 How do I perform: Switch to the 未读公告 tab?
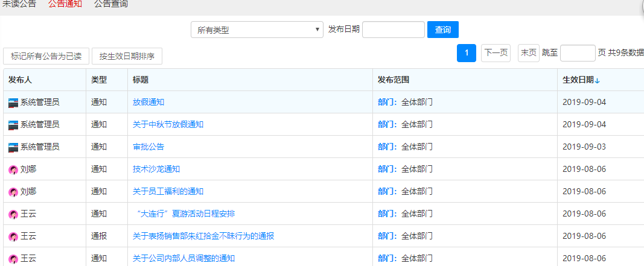click(19, 4)
